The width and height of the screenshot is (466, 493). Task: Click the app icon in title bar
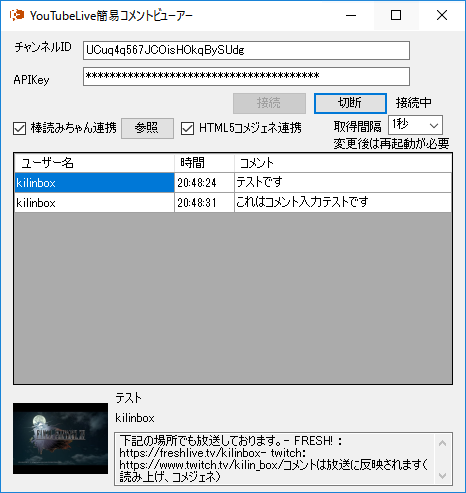(17, 15)
